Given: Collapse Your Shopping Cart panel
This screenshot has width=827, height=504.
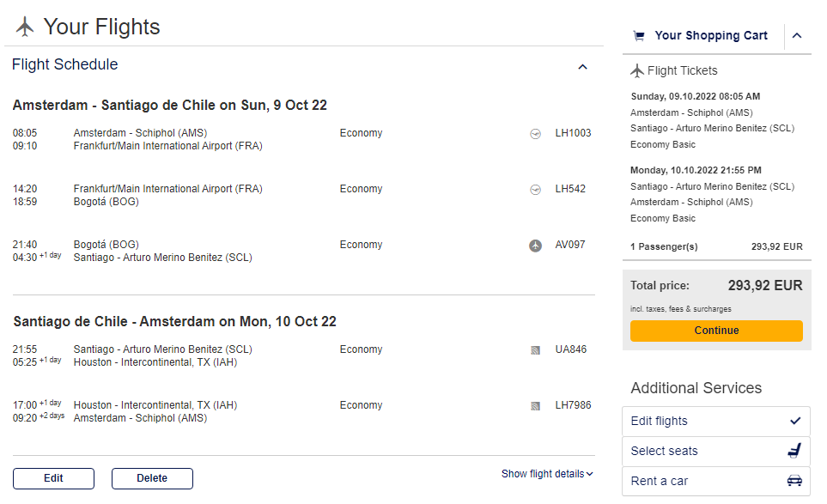Looking at the screenshot, I should [x=797, y=36].
